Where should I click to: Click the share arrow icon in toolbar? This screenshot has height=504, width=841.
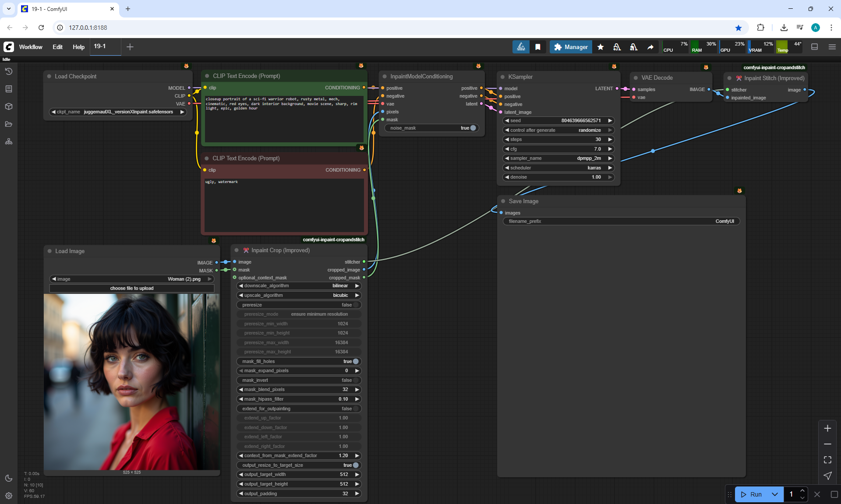tap(650, 47)
